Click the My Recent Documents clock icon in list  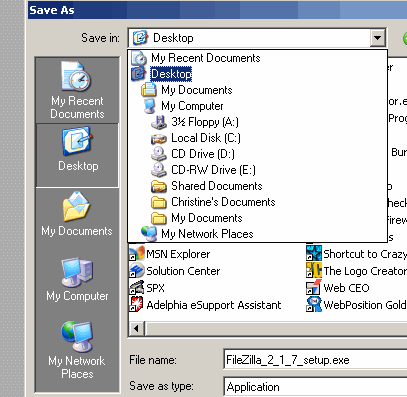(139, 58)
